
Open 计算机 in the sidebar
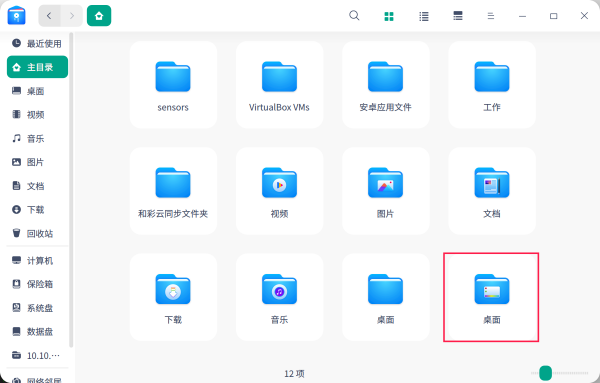[37, 261]
